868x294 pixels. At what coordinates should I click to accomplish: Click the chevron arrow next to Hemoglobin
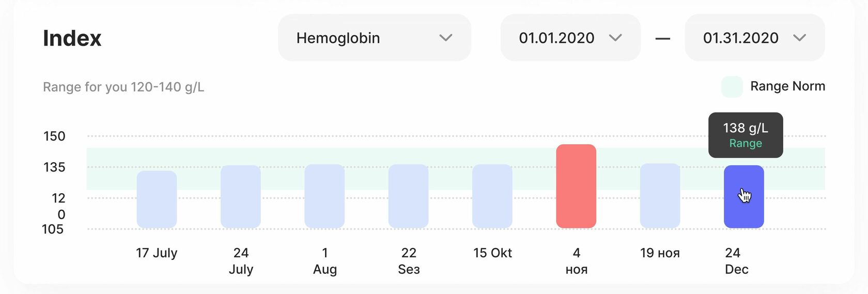[445, 38]
